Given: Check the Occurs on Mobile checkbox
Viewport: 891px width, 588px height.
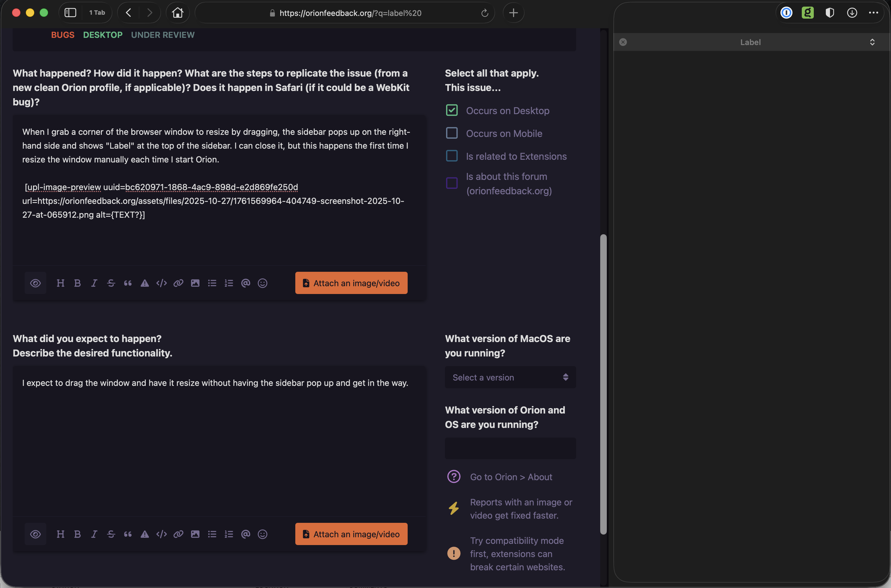Looking at the screenshot, I should click(452, 133).
